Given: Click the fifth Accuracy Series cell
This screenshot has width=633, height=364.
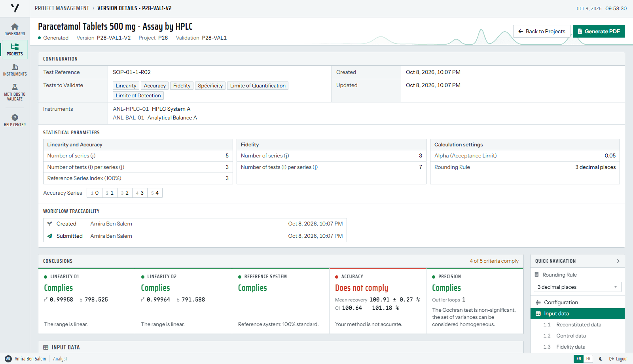Looking at the screenshot, I should coord(155,193).
